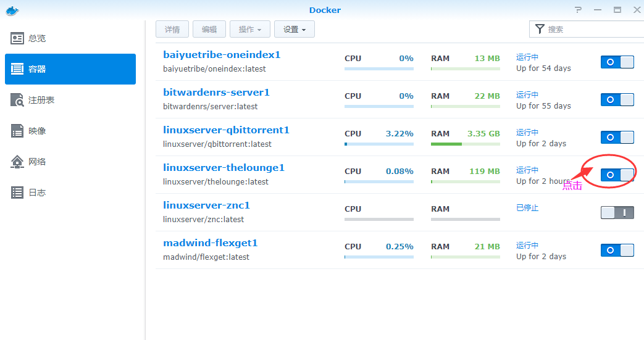Click the 详情 (Details) button
Image resolution: width=644 pixels, height=340 pixels.
click(x=172, y=29)
